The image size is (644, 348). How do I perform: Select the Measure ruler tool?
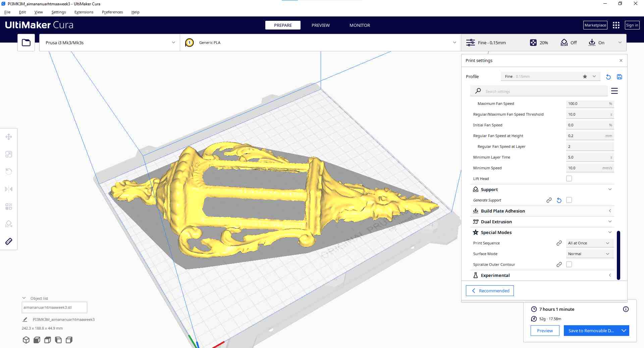click(x=9, y=241)
